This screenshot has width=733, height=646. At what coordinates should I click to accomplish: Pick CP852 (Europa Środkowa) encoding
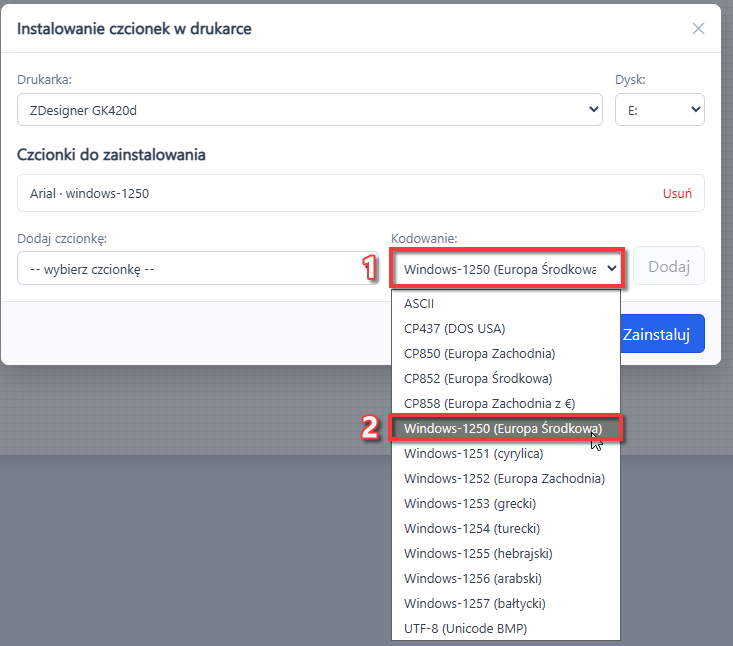(x=506, y=379)
